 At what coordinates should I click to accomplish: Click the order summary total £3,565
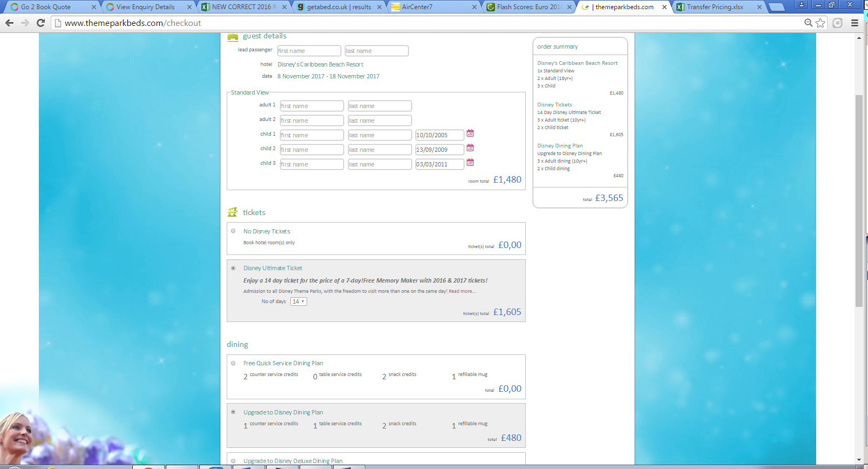point(609,198)
